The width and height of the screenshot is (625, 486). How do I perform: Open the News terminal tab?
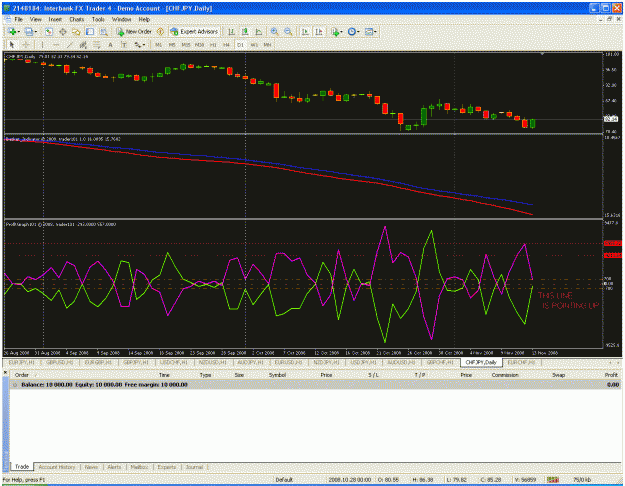(x=91, y=467)
